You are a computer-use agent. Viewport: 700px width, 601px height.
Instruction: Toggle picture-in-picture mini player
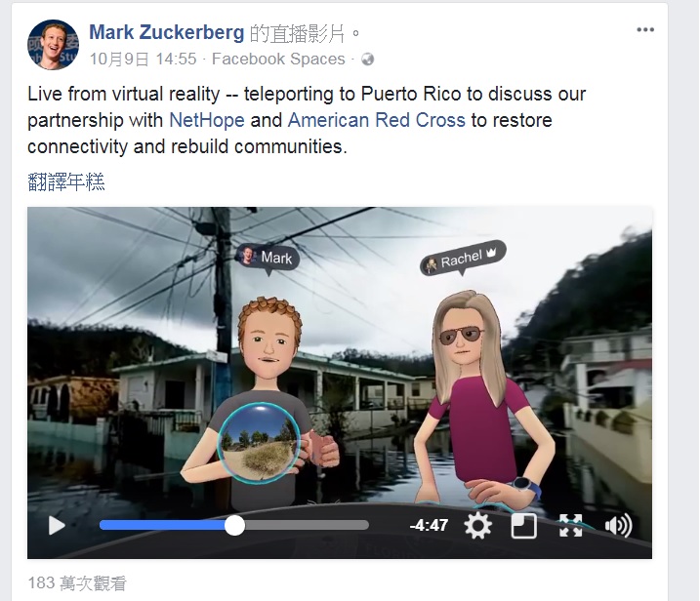click(523, 526)
